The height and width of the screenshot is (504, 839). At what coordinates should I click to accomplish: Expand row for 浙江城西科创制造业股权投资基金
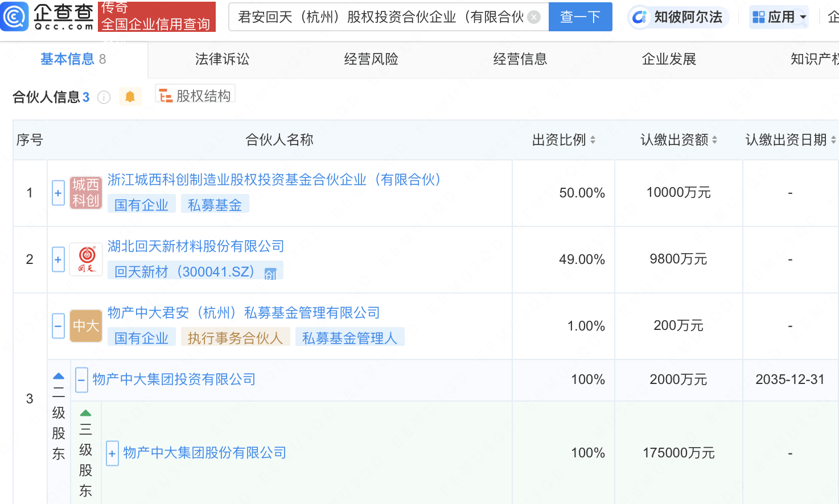58,193
